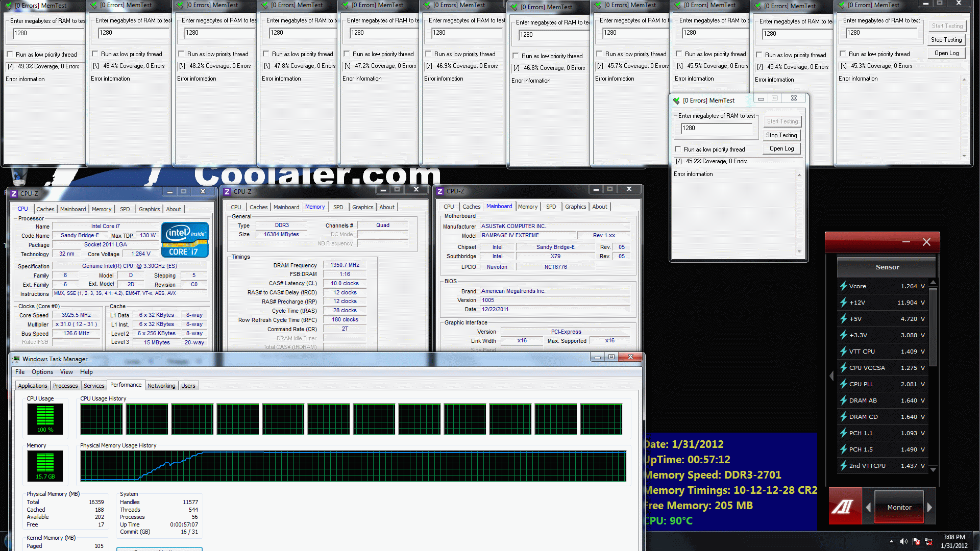Click the RAM megabytes field in the 45.2% MemTest

717,128
